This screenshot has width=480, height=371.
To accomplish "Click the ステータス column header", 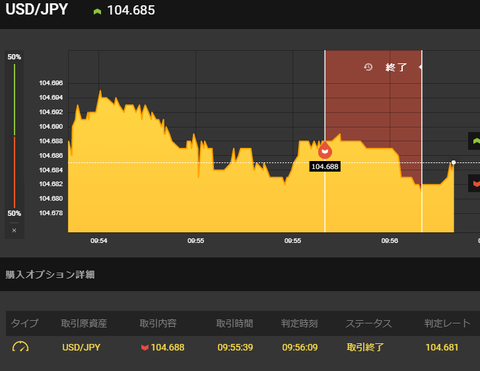I will tap(369, 323).
